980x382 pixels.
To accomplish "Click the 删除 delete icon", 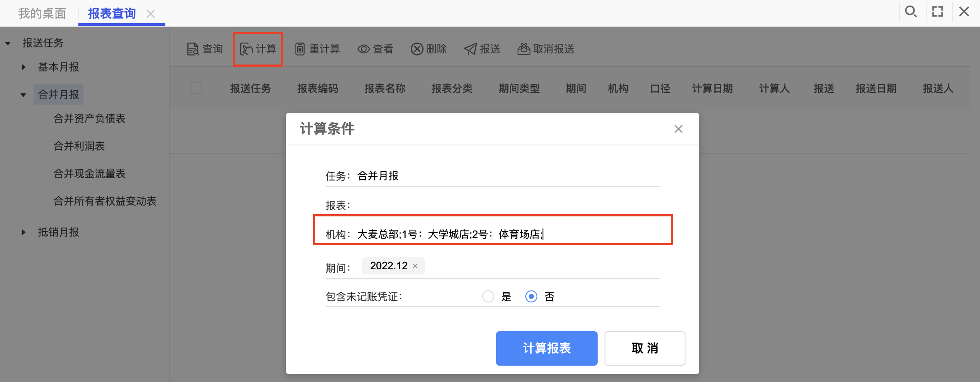I will [417, 49].
